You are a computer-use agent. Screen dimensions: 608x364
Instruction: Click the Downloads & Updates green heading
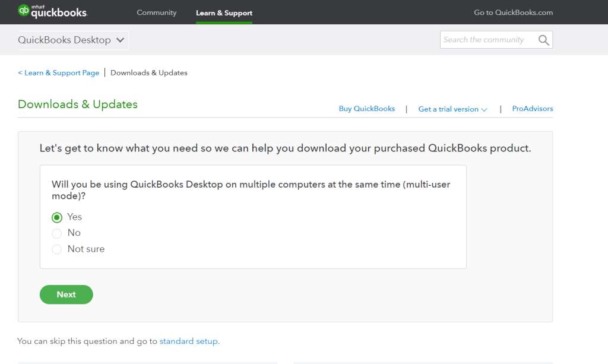78,105
